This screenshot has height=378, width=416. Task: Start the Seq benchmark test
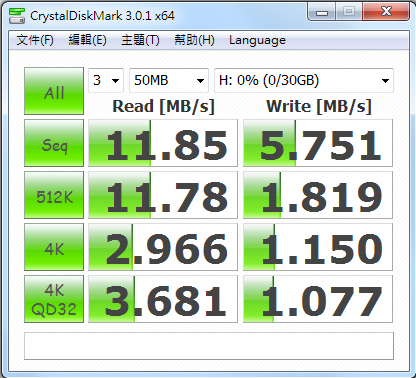tap(54, 143)
